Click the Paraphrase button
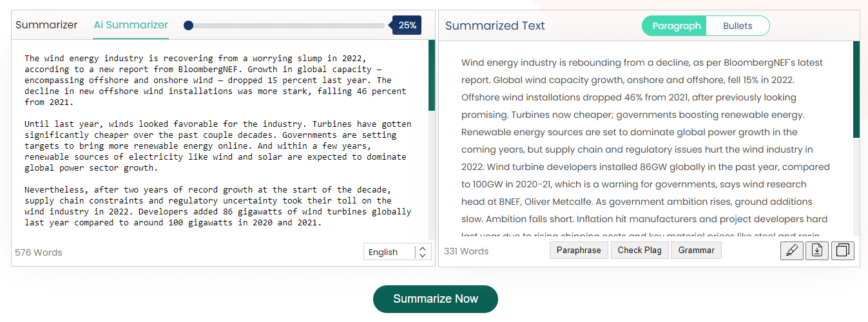Viewport: 868px width, 322px height. click(x=579, y=251)
